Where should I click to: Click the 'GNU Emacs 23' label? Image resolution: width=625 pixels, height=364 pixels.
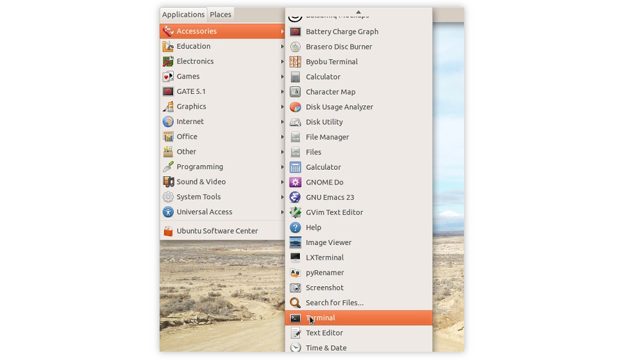(x=330, y=197)
